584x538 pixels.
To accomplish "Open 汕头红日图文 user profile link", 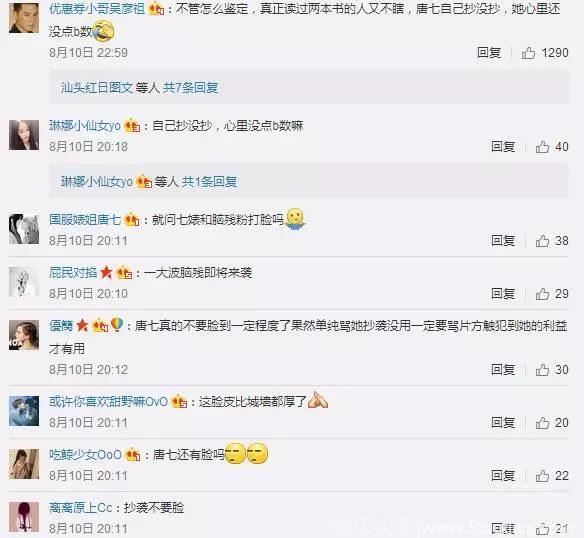I will click(97, 88).
